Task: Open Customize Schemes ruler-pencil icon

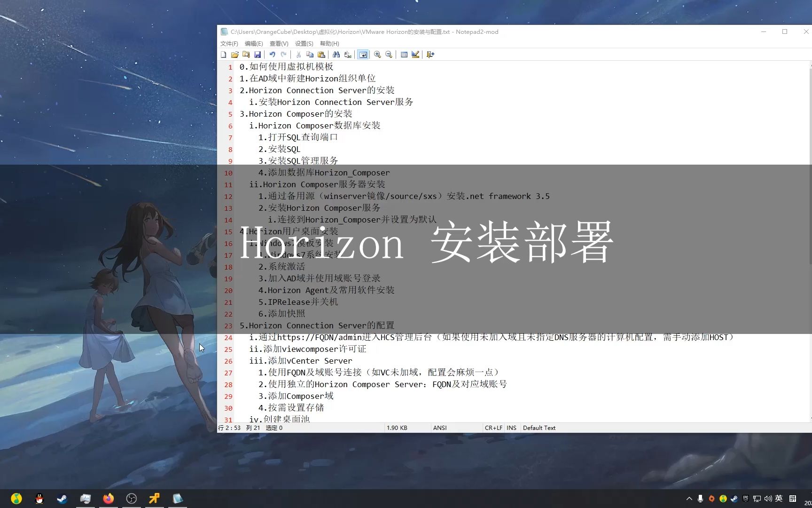Action: 415,55
